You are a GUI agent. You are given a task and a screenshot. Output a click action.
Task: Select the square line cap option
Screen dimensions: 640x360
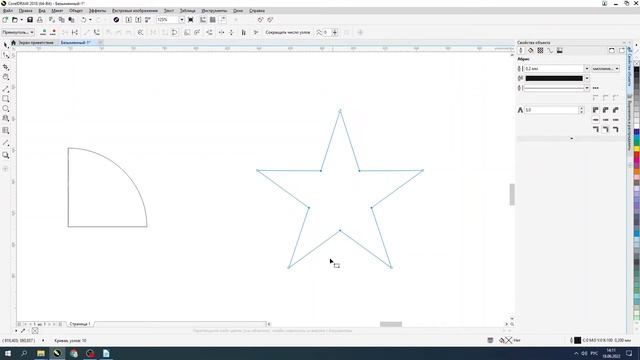[x=596, y=120]
